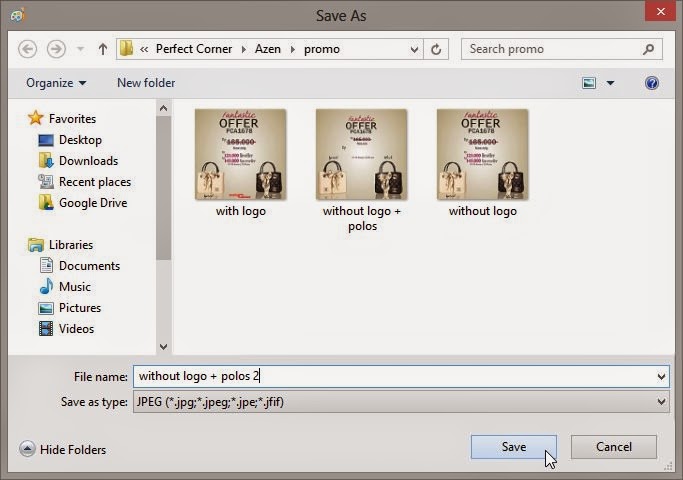Viewport: 683px width, 480px height.
Task: Expand the Save as type dropdown
Action: 661,402
